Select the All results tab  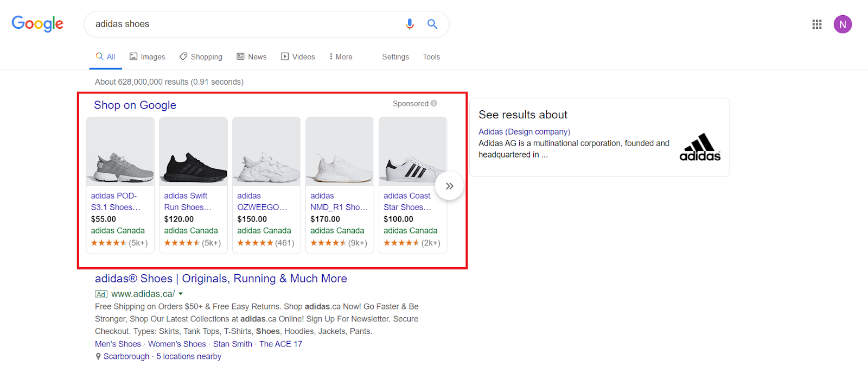point(106,56)
